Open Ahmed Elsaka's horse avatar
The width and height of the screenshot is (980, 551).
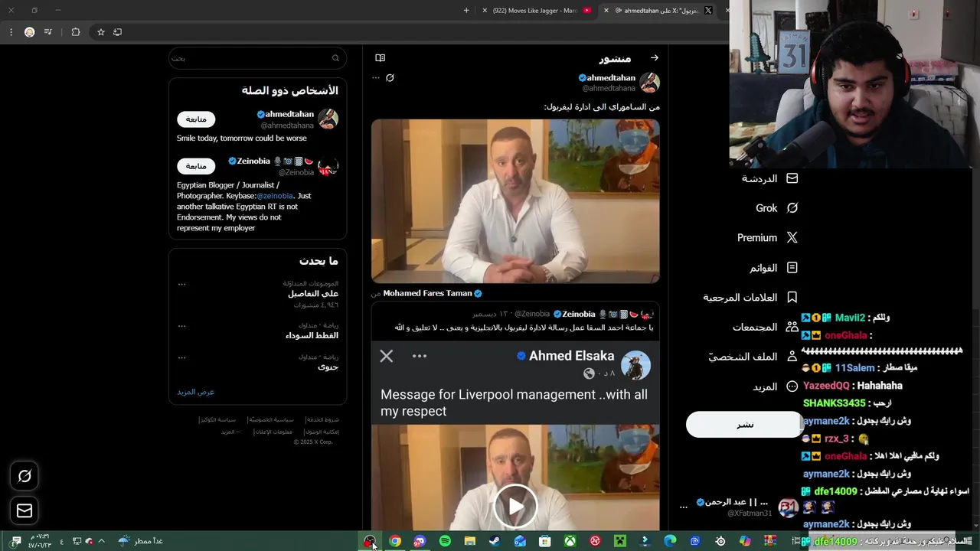pyautogui.click(x=635, y=365)
